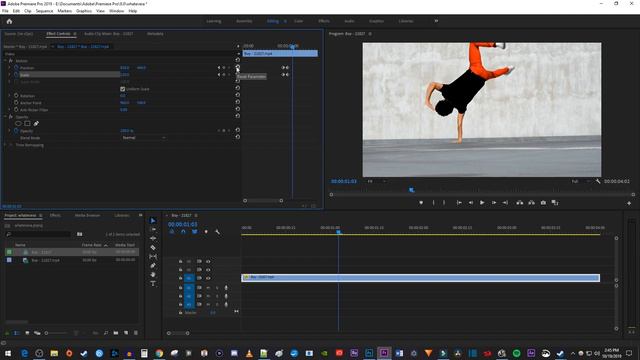Image resolution: width=640 pixels, height=360 pixels.
Task: Open the File menu
Action: [5, 11]
